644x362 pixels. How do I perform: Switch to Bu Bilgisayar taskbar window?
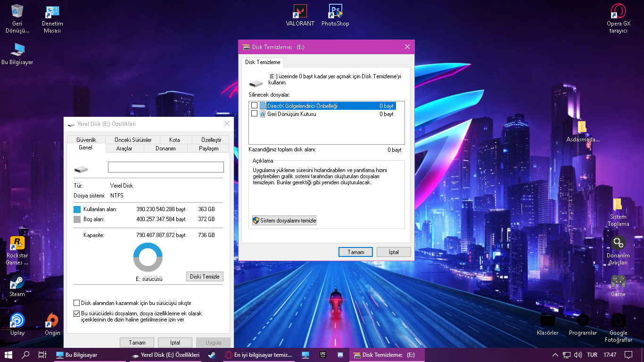(x=90, y=355)
